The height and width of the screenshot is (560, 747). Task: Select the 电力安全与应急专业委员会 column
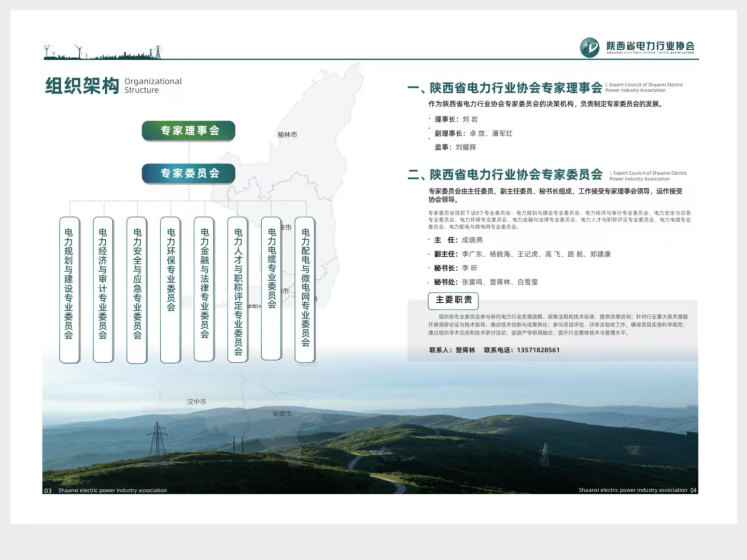coord(137,290)
